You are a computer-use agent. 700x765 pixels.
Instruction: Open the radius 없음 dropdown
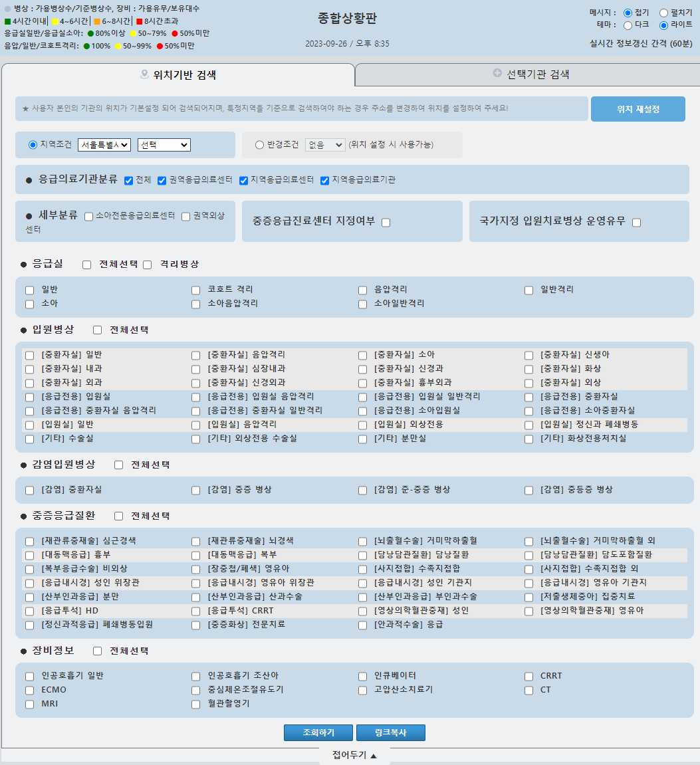click(325, 145)
